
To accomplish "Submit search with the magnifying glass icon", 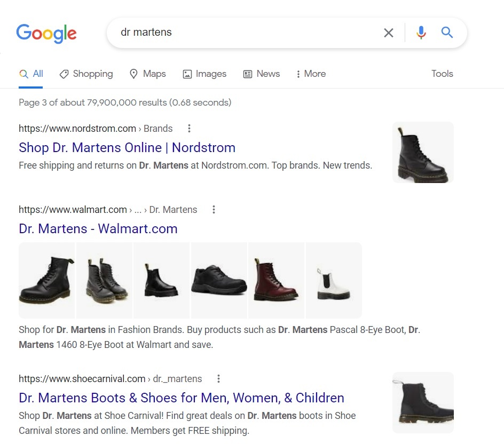I will pyautogui.click(x=447, y=33).
